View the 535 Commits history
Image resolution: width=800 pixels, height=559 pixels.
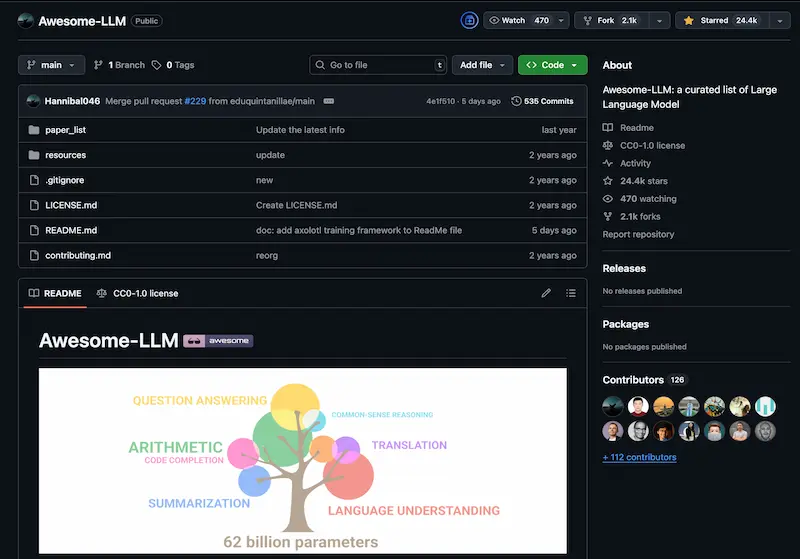pyautogui.click(x=542, y=101)
